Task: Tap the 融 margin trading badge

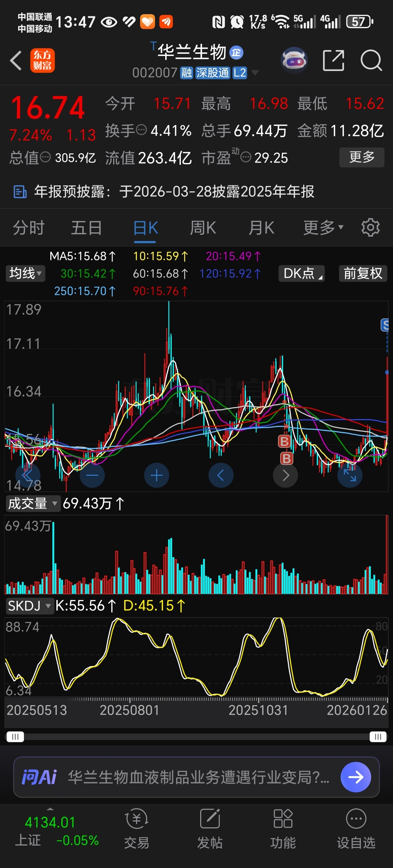Action: point(187,73)
